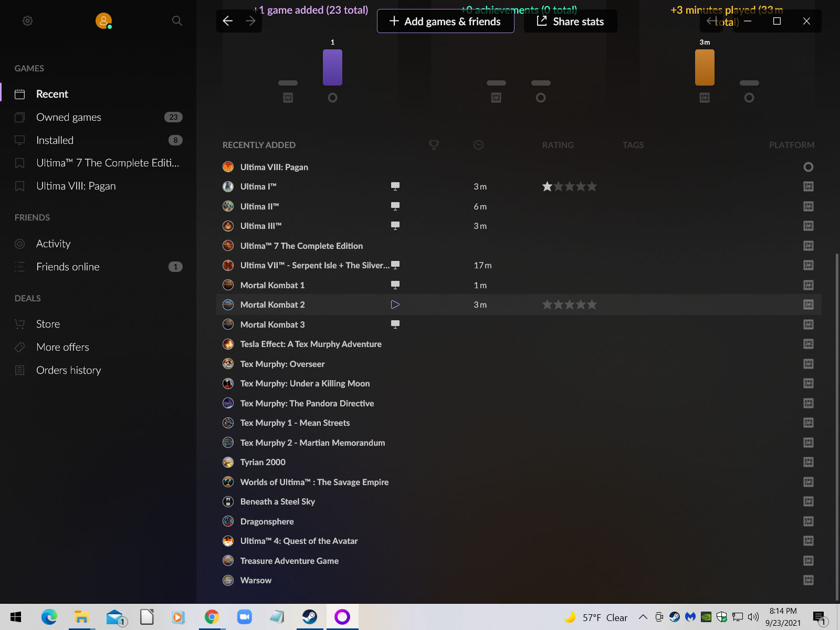Open the user profile avatar
The width and height of the screenshot is (840, 630).
(x=103, y=21)
